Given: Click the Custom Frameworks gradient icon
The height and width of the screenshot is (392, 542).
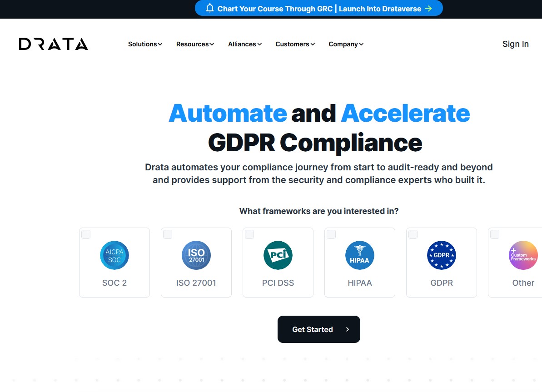Looking at the screenshot, I should [x=523, y=255].
